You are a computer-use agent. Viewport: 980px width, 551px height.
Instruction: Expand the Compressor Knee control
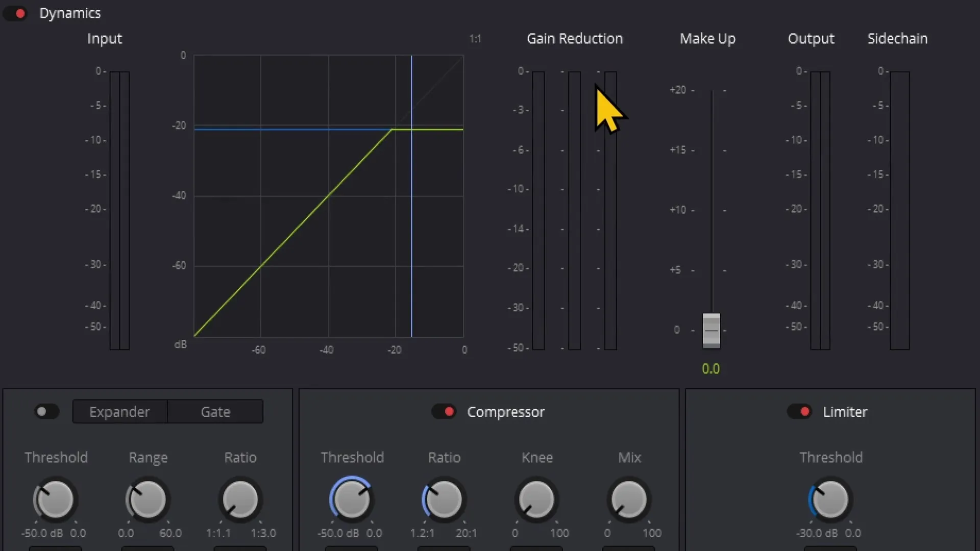click(536, 500)
